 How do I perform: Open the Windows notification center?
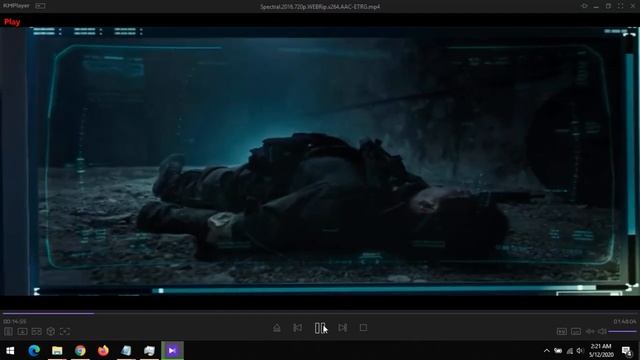(x=627, y=350)
